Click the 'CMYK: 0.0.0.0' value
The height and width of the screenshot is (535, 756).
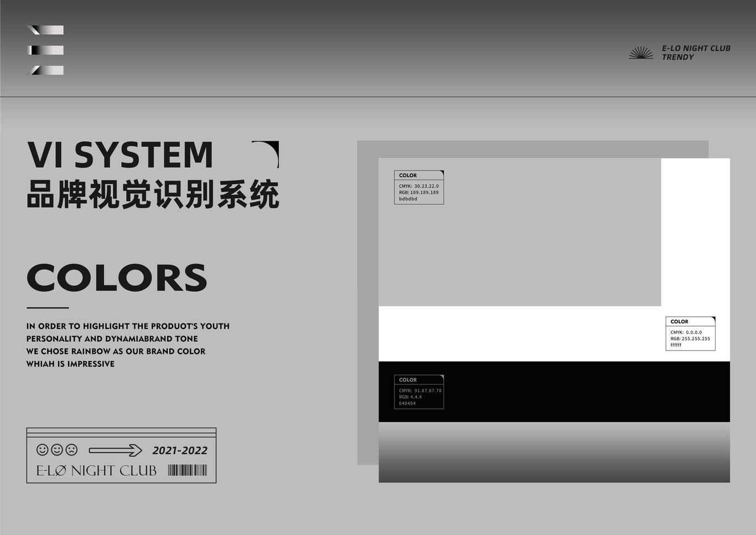pyautogui.click(x=686, y=332)
